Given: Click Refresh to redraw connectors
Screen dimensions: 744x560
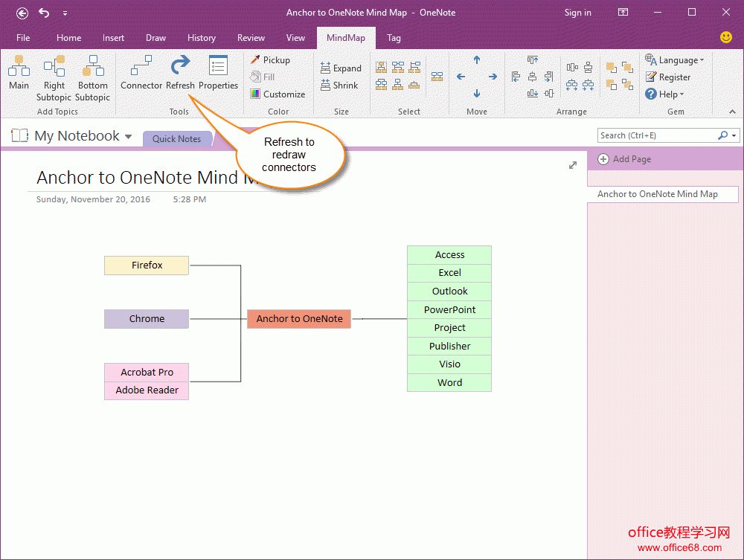Looking at the screenshot, I should [180, 74].
